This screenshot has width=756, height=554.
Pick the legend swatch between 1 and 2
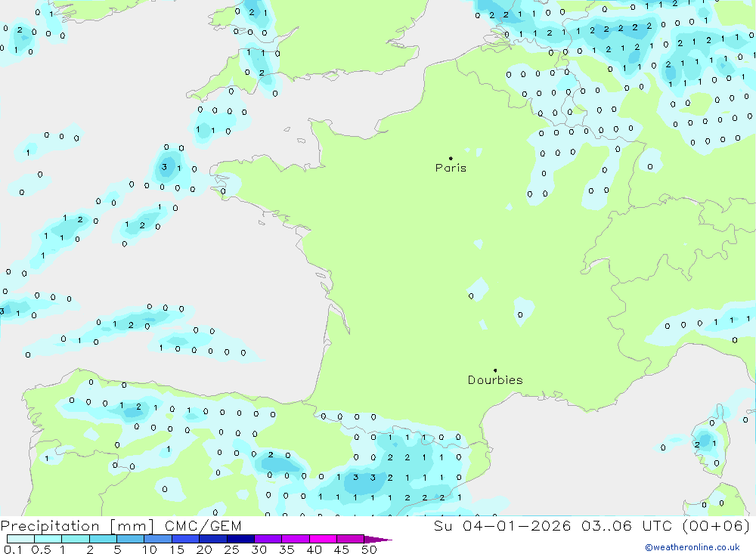point(75,539)
